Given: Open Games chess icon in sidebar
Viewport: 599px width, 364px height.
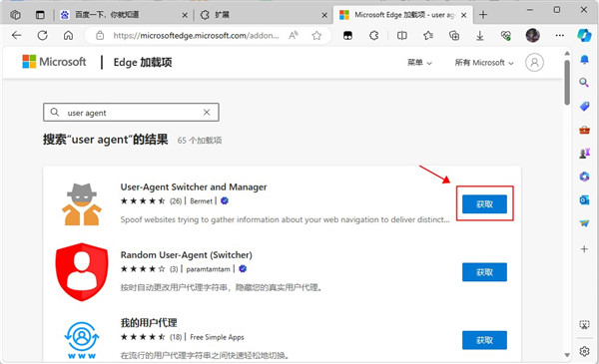Looking at the screenshot, I should coord(584,154).
